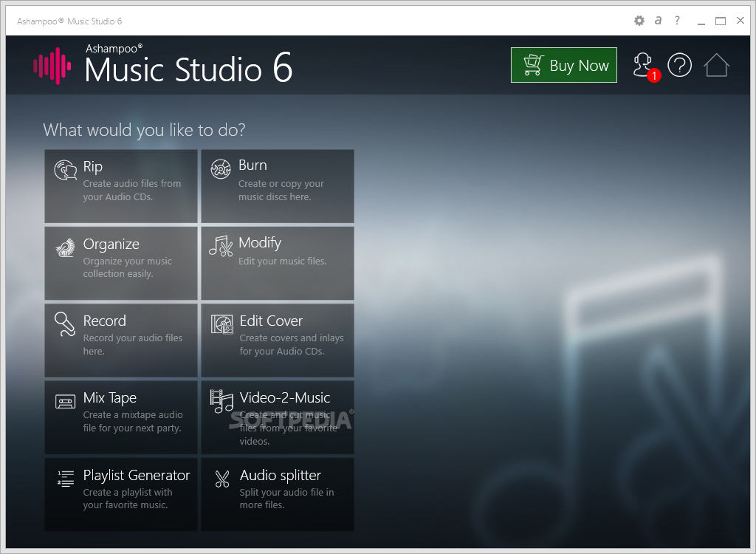Launch the Edit Cover title

[271, 321]
